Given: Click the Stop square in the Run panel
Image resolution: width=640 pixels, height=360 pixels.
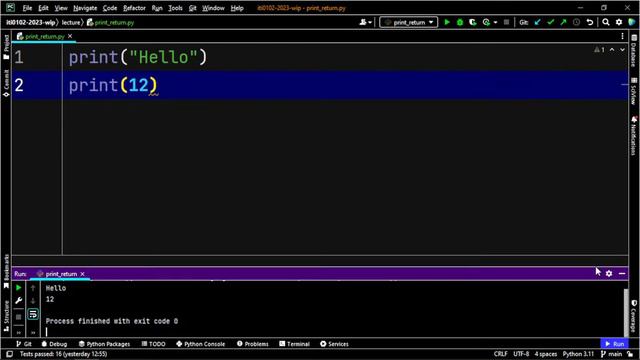Looking at the screenshot, I should (x=18, y=317).
